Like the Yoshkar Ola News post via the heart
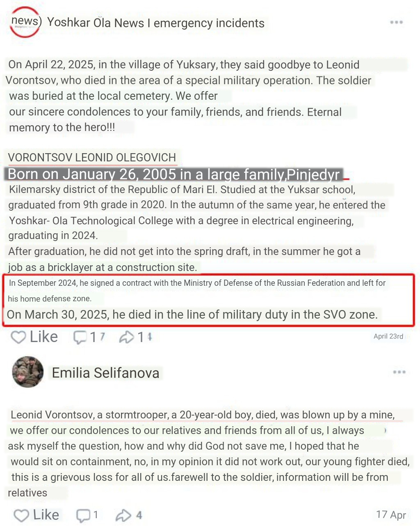 [x=18, y=337]
